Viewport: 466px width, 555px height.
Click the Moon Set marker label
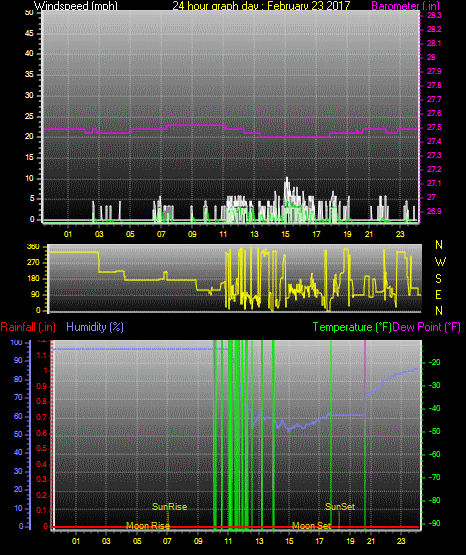point(311,526)
